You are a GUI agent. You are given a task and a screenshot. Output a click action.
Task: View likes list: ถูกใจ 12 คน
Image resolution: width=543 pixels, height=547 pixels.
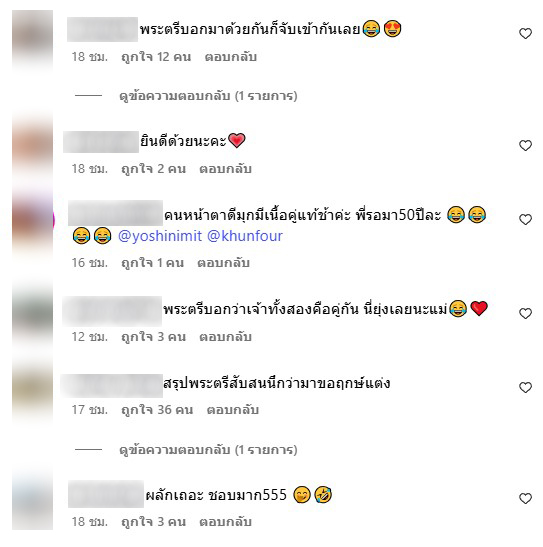click(x=156, y=57)
